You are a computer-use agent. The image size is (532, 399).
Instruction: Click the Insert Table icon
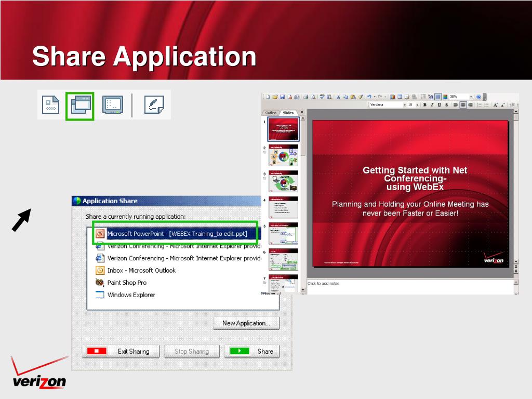coord(400,97)
